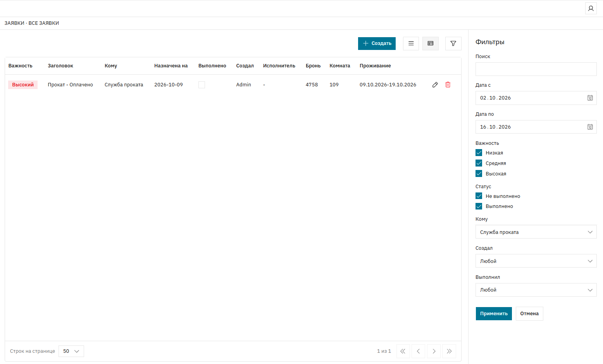
Task: Sort by the Заголовок column header
Action: 60,66
